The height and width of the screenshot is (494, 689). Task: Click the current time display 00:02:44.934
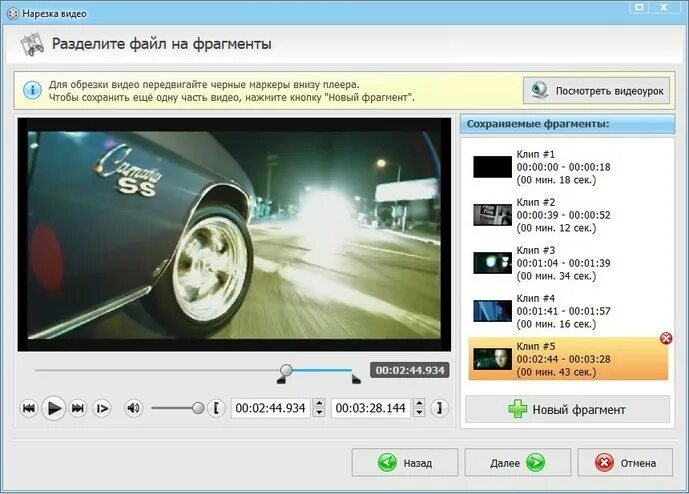coord(410,370)
